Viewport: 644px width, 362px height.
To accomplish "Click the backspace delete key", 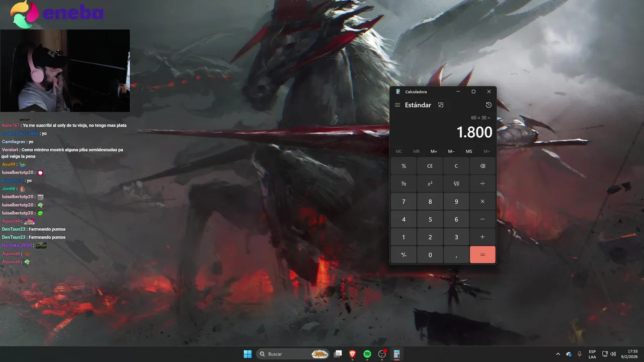I will (x=482, y=166).
